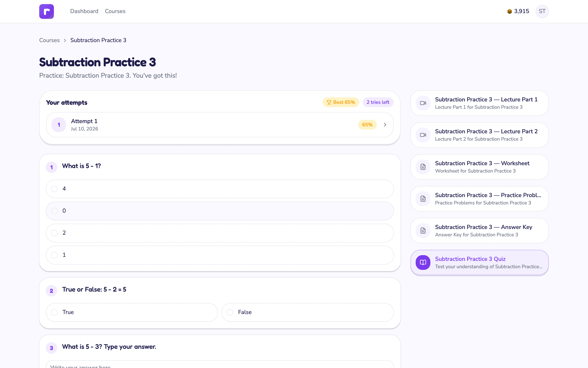Select answer 4 for question 1
The image size is (588, 368).
coord(220,189)
